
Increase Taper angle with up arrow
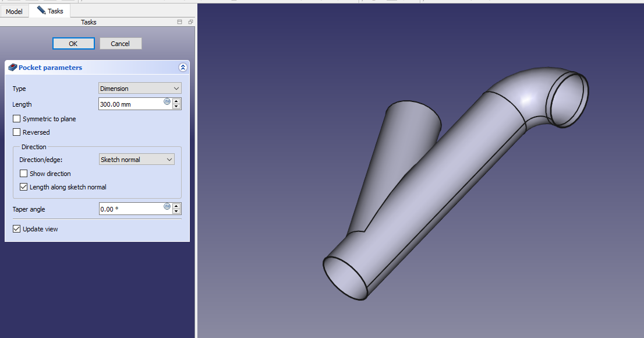pos(176,206)
